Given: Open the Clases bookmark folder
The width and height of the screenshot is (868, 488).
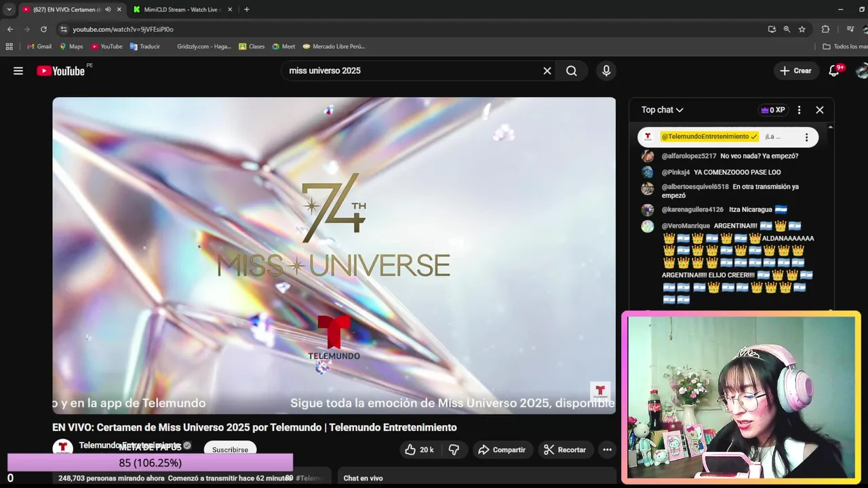Looking at the screenshot, I should (x=252, y=47).
